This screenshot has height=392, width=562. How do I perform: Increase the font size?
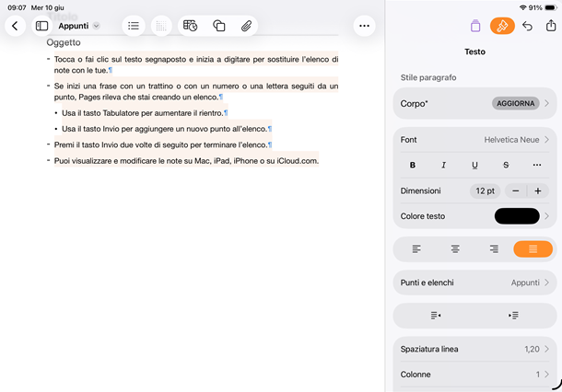pos(538,190)
